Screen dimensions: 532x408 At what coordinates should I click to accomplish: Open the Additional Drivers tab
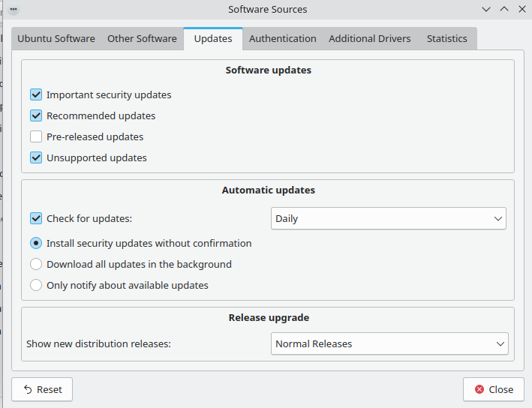369,39
